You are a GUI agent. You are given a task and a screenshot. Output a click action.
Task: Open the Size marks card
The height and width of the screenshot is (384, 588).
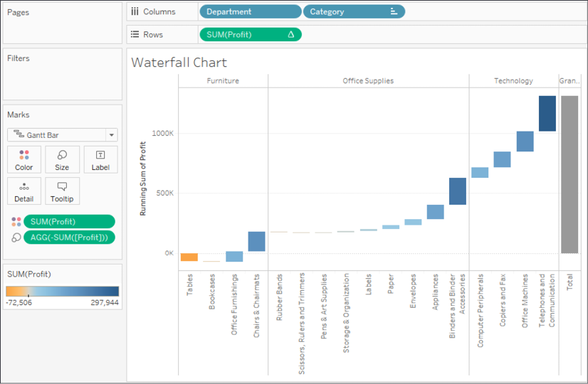point(62,159)
